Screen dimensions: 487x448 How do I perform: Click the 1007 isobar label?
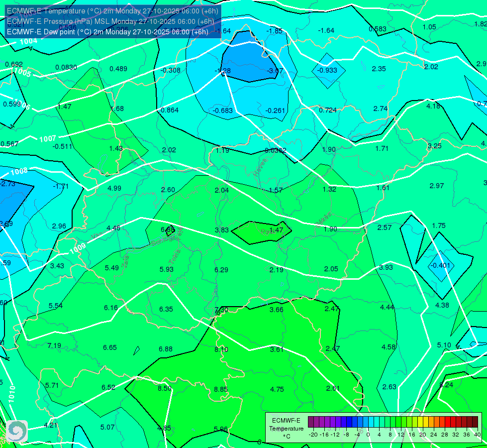(x=48, y=138)
